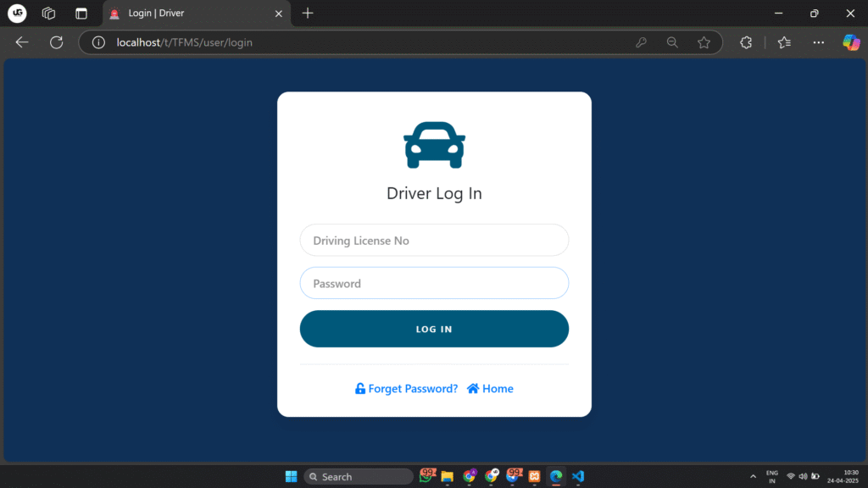Open a new tab with the plus button
This screenshot has width=868, height=488.
click(308, 14)
